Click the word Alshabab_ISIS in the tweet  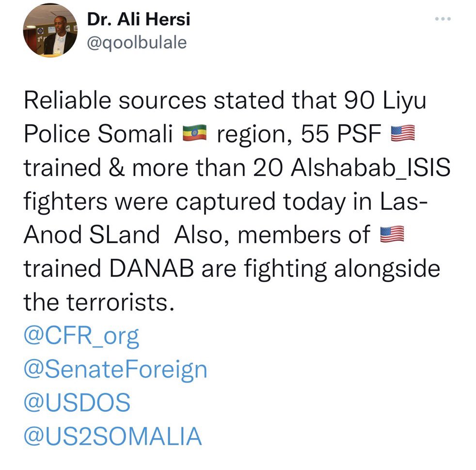[x=371, y=168]
